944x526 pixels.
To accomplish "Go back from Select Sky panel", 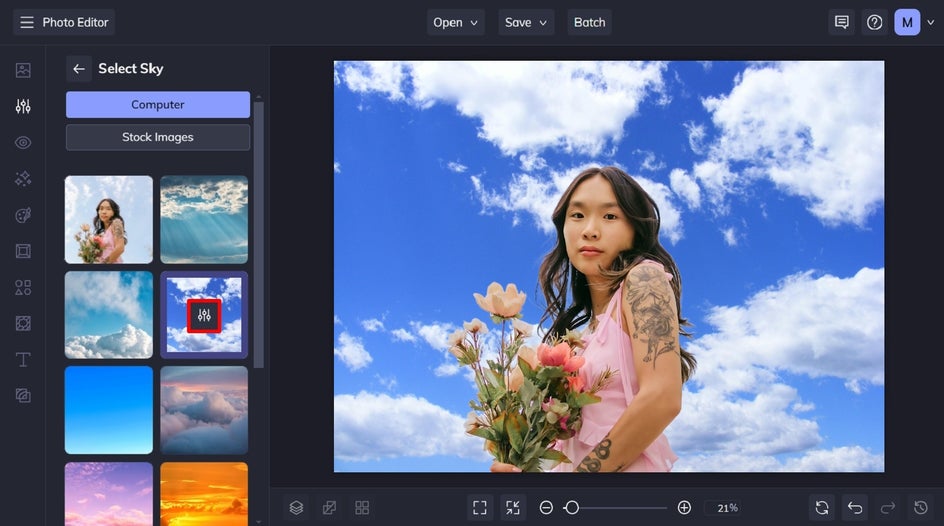I will tap(79, 69).
